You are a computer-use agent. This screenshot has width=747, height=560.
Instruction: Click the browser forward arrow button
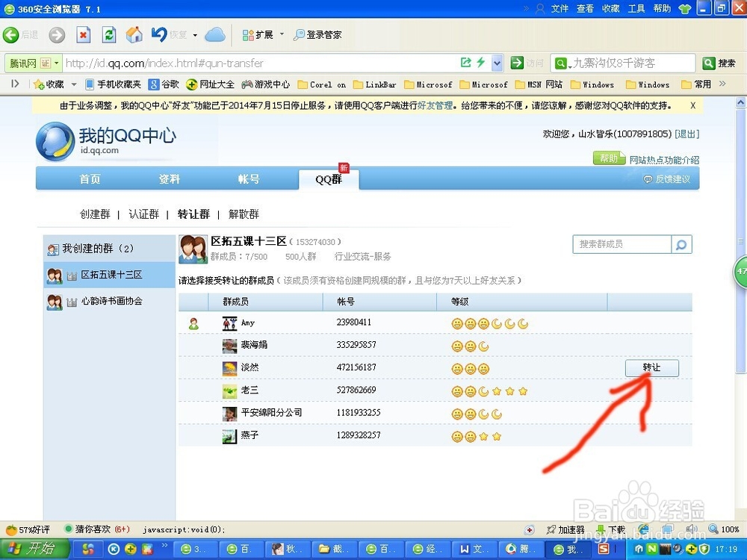click(x=57, y=35)
